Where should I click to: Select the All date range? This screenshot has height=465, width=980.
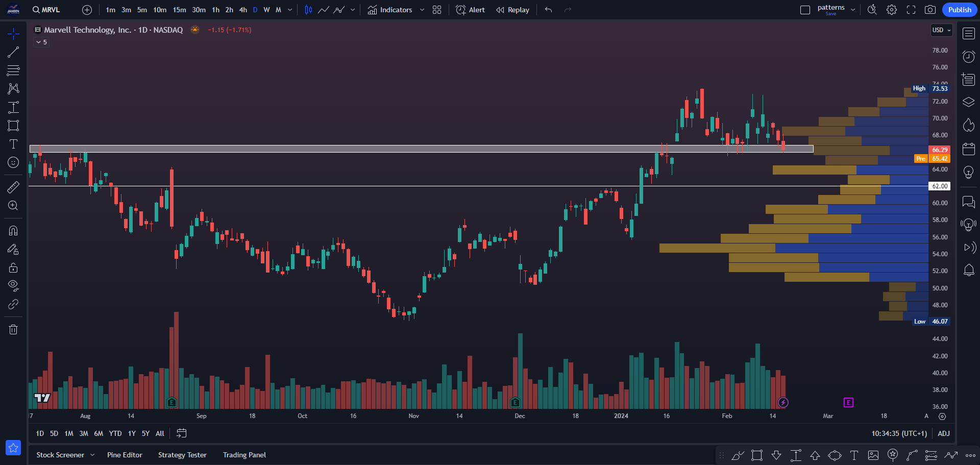pyautogui.click(x=160, y=433)
